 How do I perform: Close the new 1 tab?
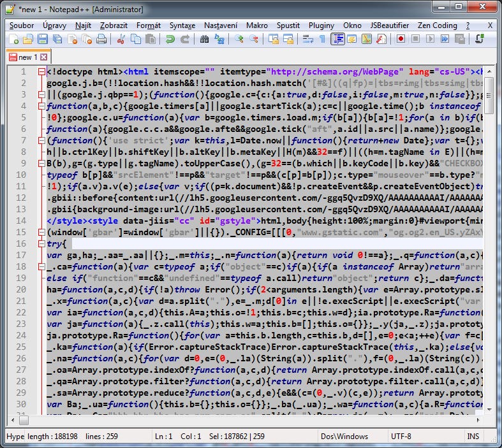click(x=44, y=57)
